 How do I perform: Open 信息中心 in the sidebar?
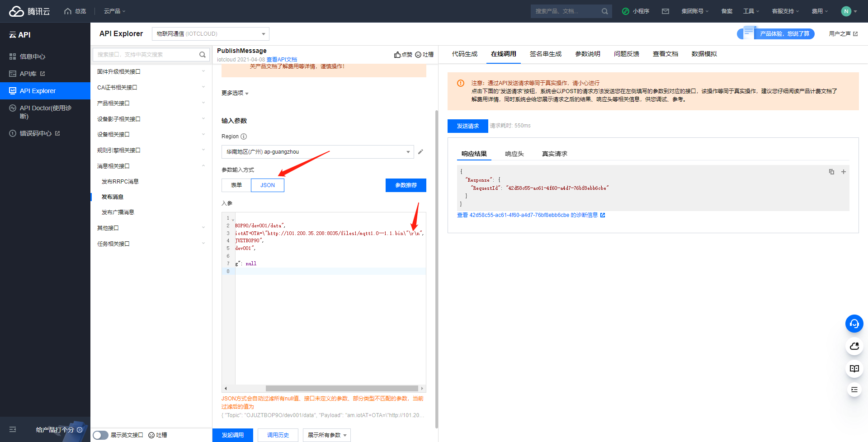[33, 56]
